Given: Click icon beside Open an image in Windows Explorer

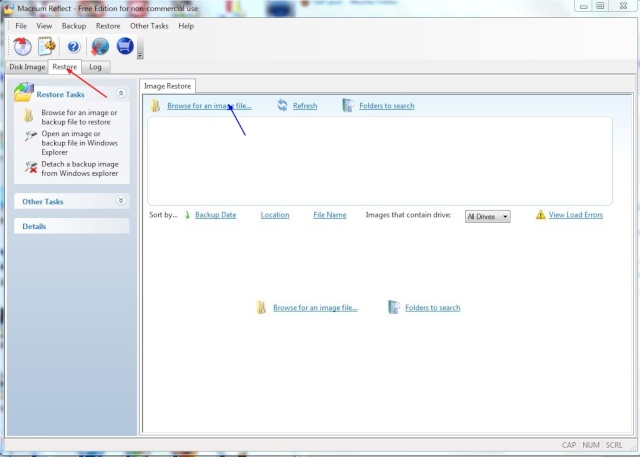Looking at the screenshot, I should (x=31, y=135).
